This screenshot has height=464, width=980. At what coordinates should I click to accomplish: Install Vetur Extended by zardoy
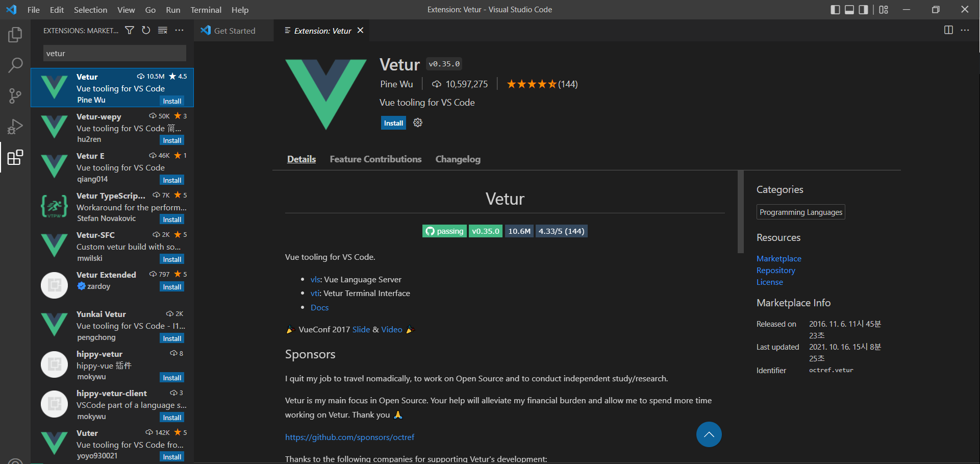[172, 287]
